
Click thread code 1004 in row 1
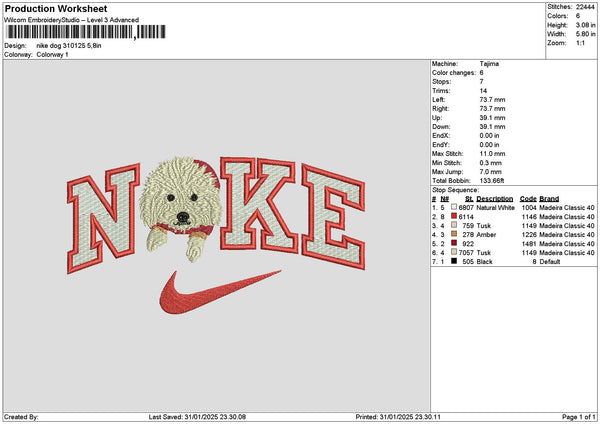[x=529, y=207]
